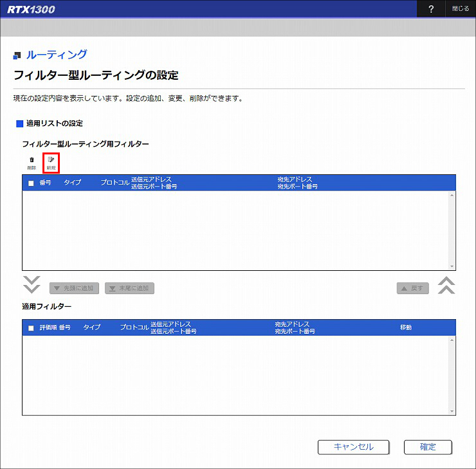Click the タイプ column header in upper table
Viewport: 476px width, 469px height.
tap(73, 183)
